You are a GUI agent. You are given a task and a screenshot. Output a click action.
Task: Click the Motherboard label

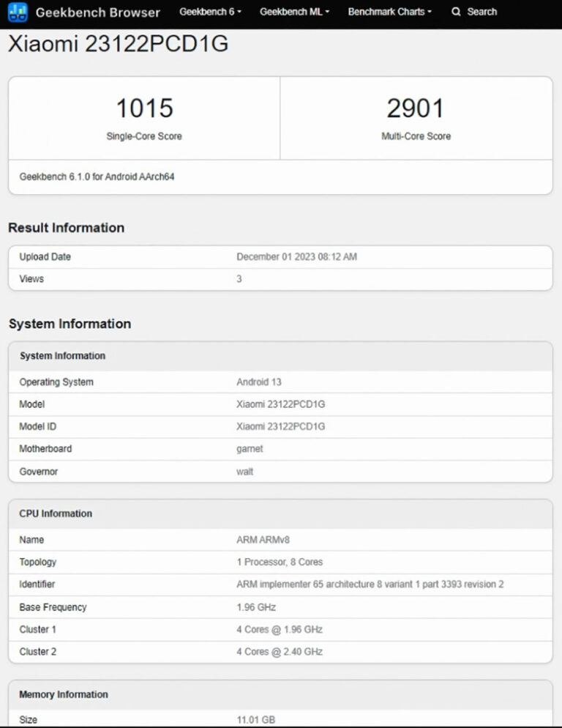pyautogui.click(x=45, y=449)
